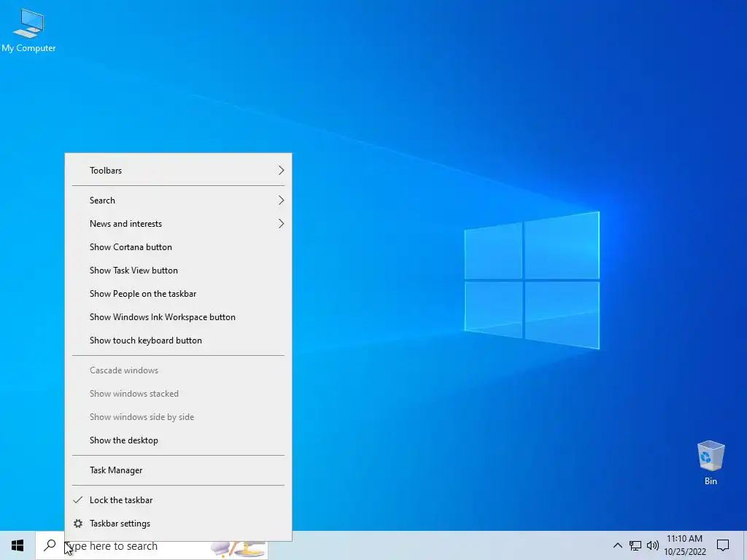Enable Show Windows Ink Workspace button
The image size is (747, 560).
click(x=178, y=317)
